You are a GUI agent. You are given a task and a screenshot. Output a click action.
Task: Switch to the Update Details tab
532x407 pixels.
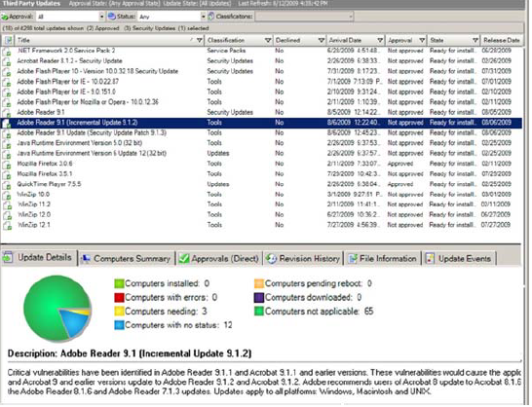point(39,258)
